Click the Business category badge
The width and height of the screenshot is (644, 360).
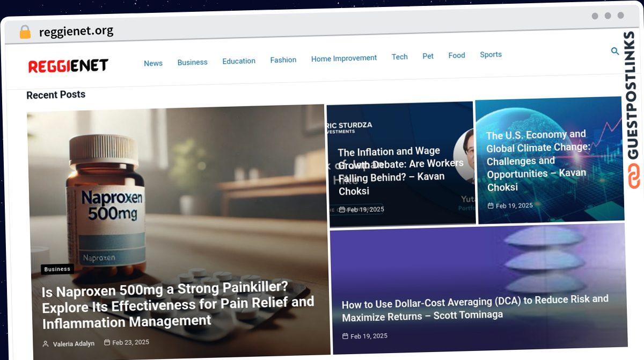(57, 269)
